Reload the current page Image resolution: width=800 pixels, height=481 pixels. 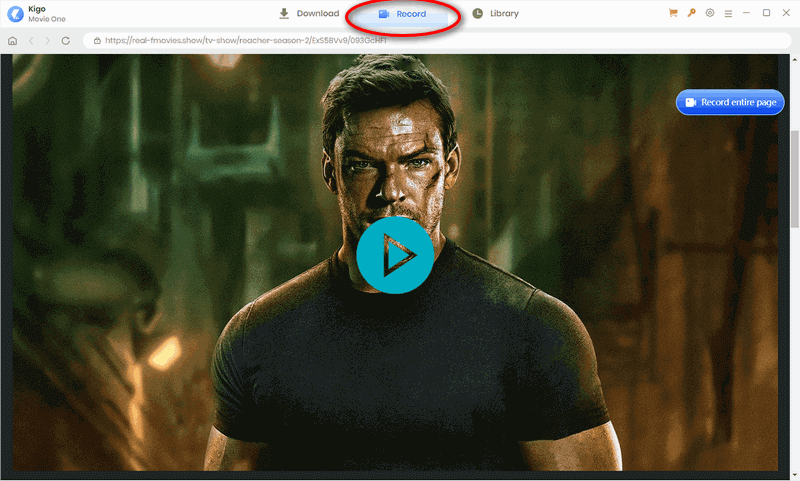66,41
